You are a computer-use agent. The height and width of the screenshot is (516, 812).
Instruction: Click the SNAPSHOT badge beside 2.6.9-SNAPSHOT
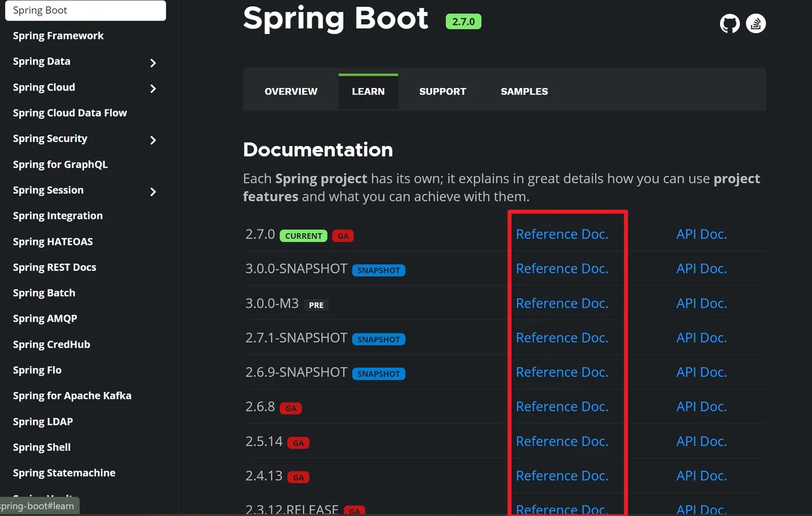click(x=379, y=374)
